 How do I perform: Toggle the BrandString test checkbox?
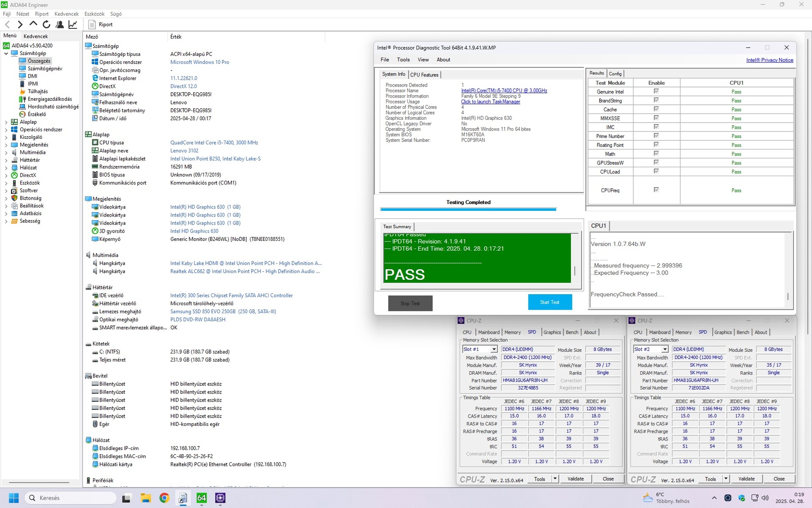coord(656,100)
